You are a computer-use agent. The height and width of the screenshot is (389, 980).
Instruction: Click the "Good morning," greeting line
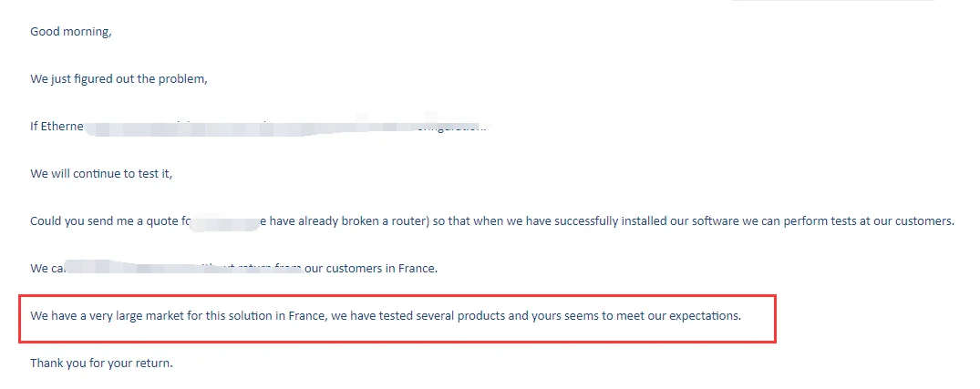tap(71, 31)
